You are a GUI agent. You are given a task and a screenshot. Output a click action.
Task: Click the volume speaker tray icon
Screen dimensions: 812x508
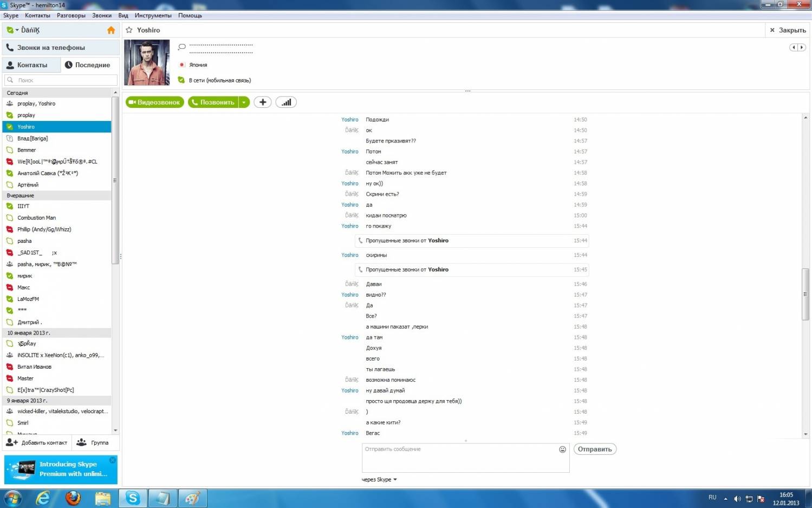[737, 499]
